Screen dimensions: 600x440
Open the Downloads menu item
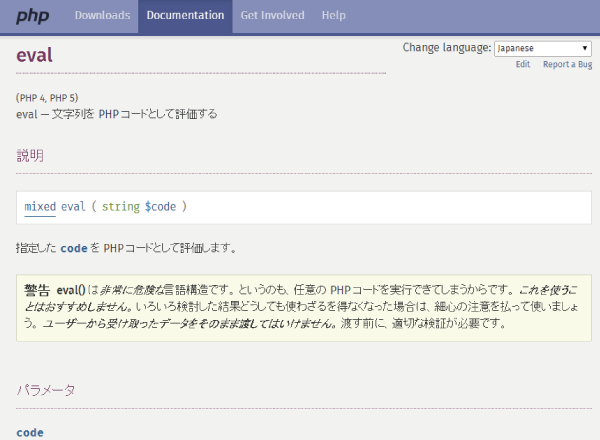(103, 15)
